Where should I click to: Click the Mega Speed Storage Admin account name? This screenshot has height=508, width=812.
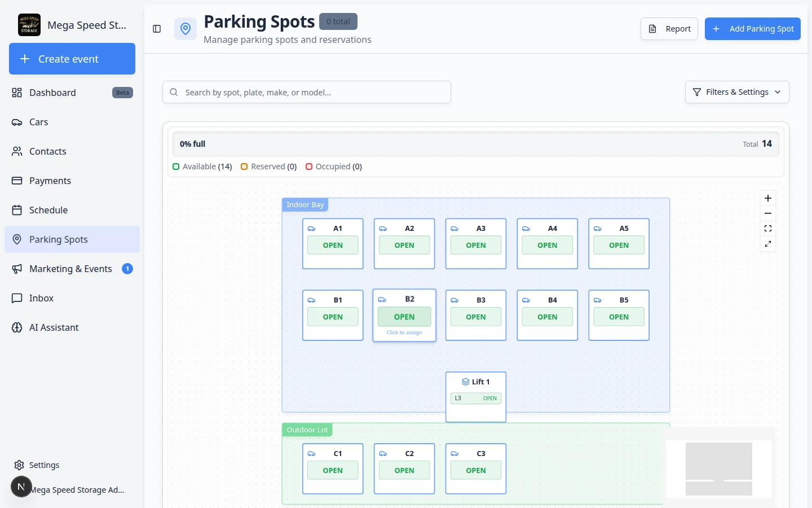point(78,490)
